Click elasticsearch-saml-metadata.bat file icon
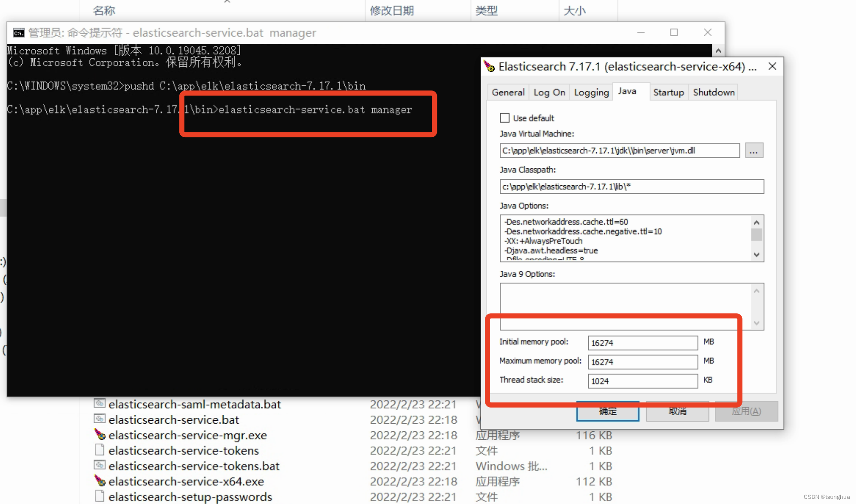The width and height of the screenshot is (856, 504). pos(99,403)
